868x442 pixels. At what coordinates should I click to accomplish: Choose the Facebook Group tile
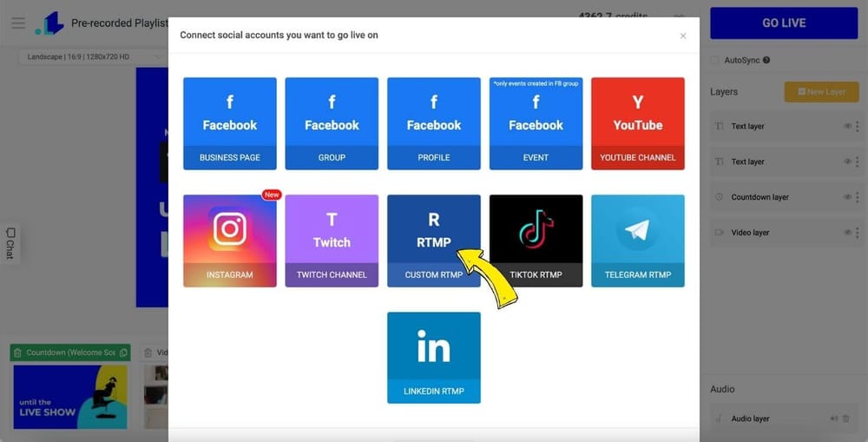pyautogui.click(x=332, y=124)
